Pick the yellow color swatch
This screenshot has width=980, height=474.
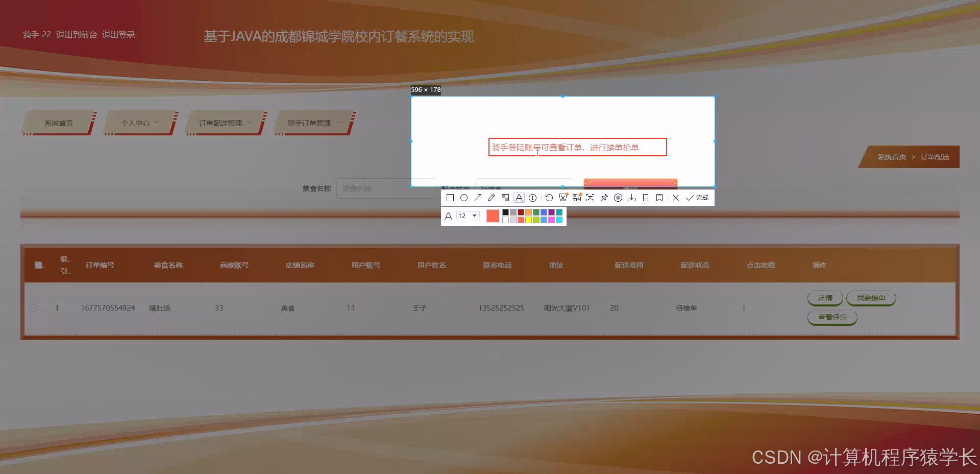[x=528, y=220]
